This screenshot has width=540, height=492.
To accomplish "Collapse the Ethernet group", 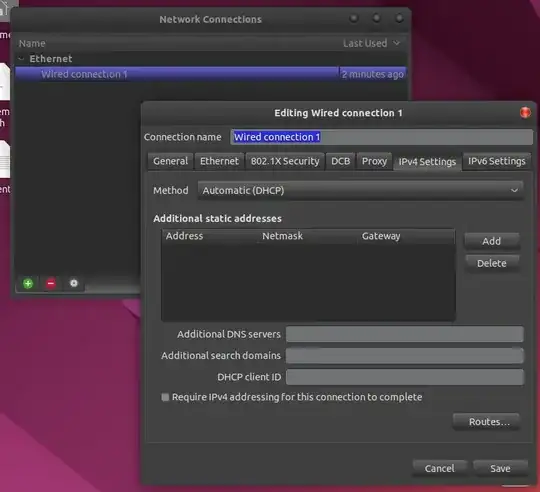I will [x=21, y=59].
